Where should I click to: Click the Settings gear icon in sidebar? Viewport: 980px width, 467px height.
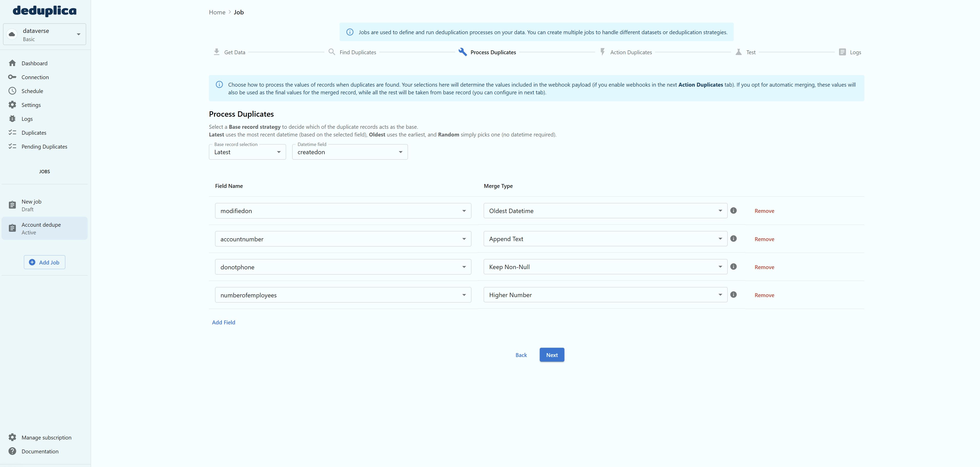click(x=13, y=105)
